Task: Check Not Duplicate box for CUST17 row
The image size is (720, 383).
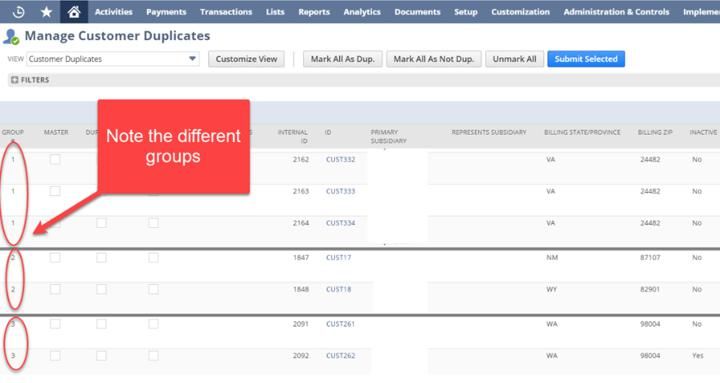Action: tap(153, 258)
